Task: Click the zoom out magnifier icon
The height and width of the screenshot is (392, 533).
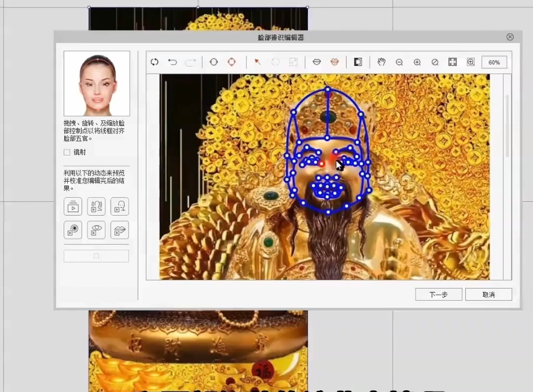Action: click(399, 62)
